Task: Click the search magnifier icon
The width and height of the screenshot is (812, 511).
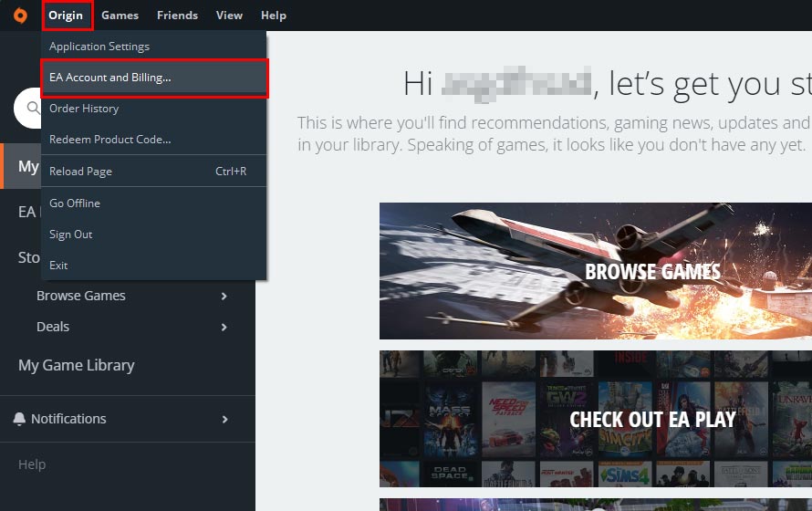Action: [x=33, y=108]
